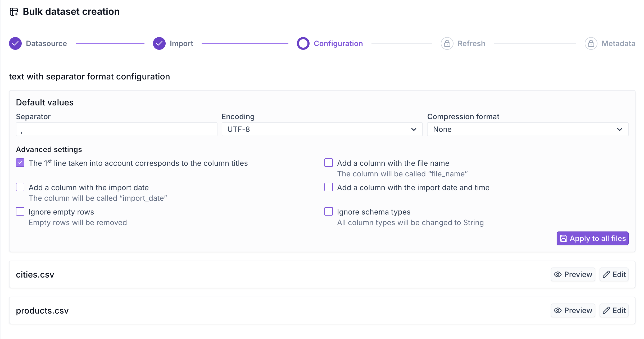The height and width of the screenshot is (339, 644).
Task: Click the Refresh step lock icon
Action: click(x=447, y=43)
